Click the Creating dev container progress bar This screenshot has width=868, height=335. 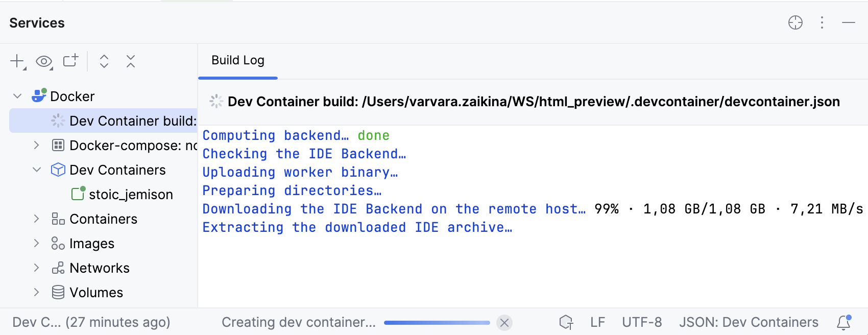click(x=437, y=323)
